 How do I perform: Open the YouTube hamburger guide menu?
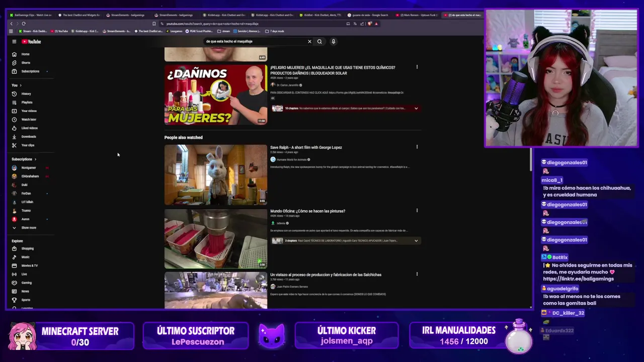click(14, 42)
